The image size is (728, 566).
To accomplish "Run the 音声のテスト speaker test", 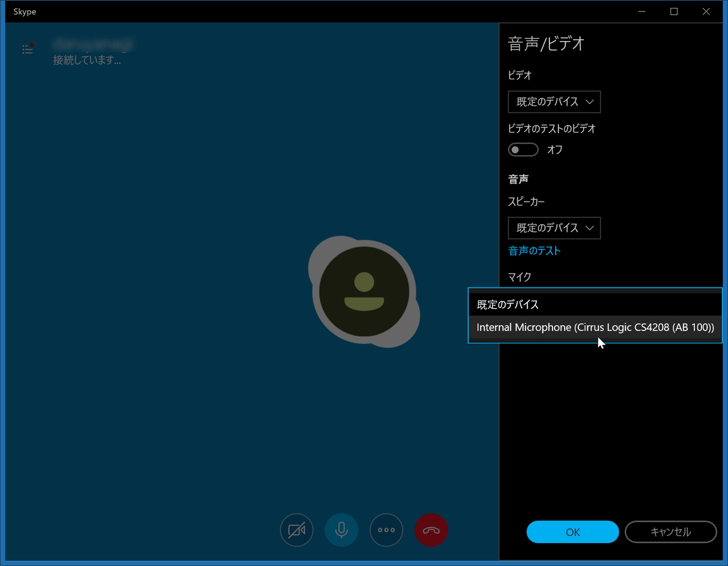I will [x=534, y=250].
